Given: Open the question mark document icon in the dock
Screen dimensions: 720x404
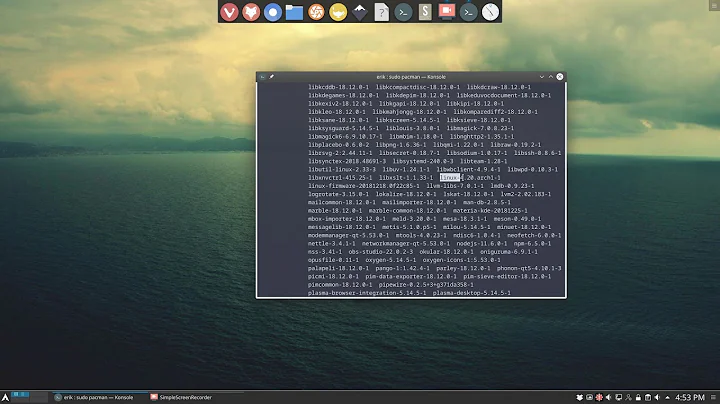Looking at the screenshot, I should pos(382,12).
